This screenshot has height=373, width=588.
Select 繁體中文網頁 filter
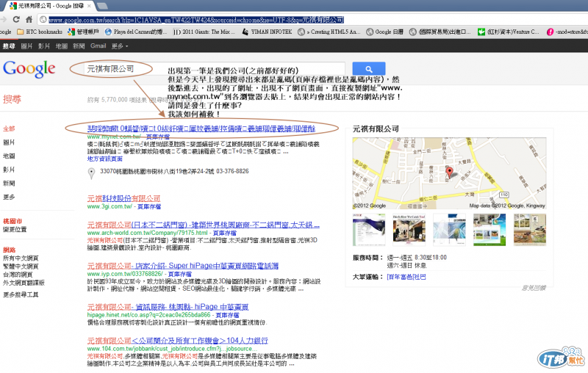(x=21, y=267)
